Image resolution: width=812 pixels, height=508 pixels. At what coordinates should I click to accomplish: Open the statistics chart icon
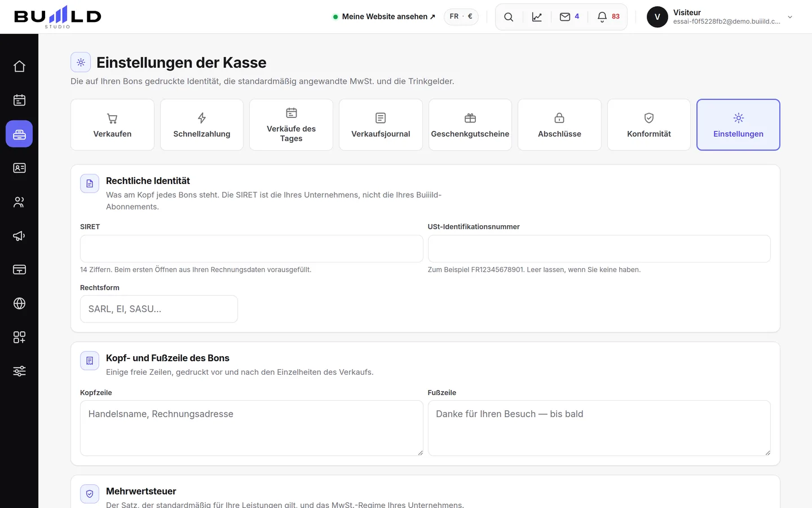[537, 17]
